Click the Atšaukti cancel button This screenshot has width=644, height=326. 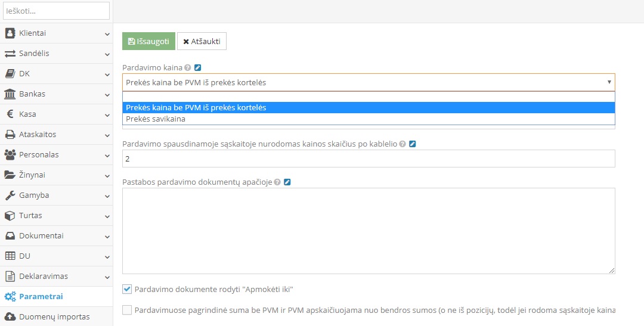[202, 42]
